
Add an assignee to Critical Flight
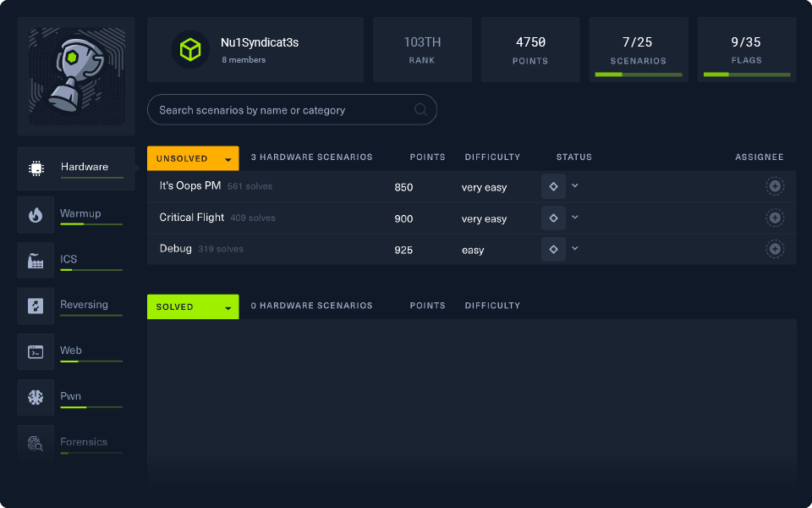[x=775, y=218]
